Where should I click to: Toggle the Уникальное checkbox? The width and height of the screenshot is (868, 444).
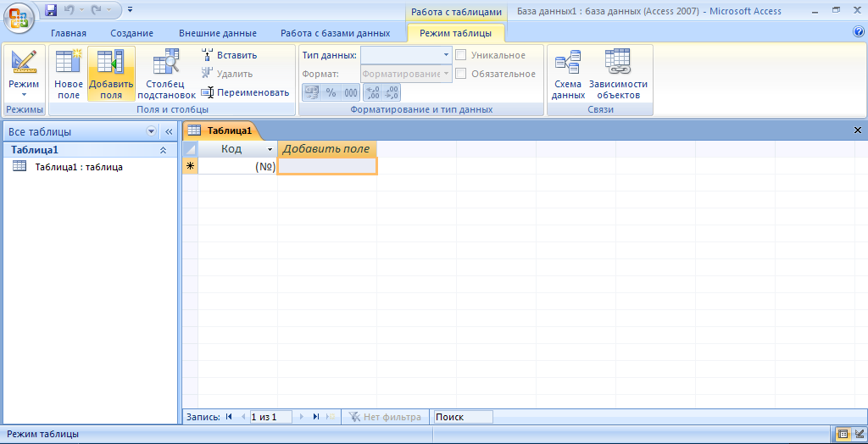[x=460, y=55]
